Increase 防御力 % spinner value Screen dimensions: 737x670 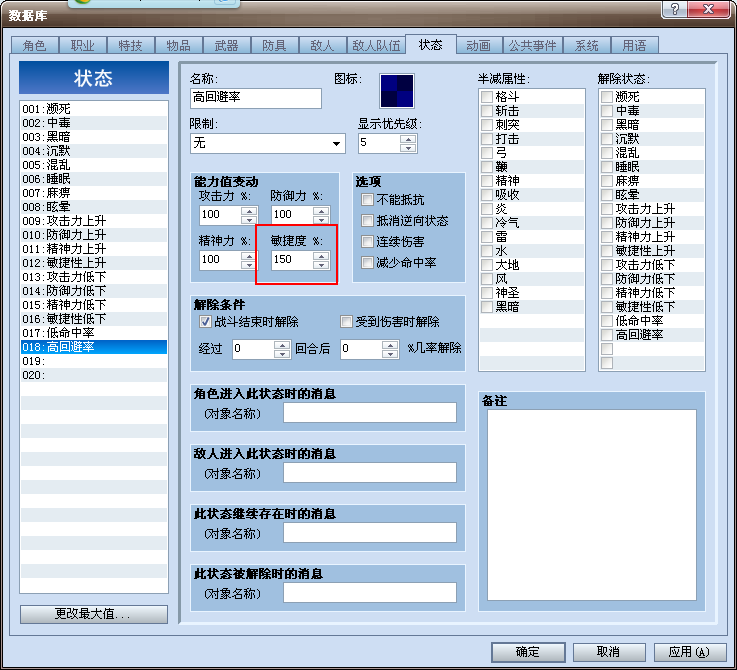tap(321, 211)
